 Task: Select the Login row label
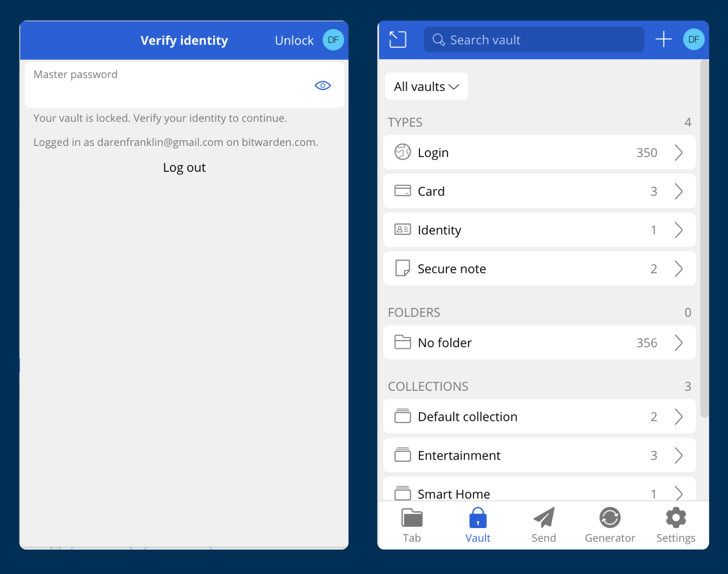point(433,153)
